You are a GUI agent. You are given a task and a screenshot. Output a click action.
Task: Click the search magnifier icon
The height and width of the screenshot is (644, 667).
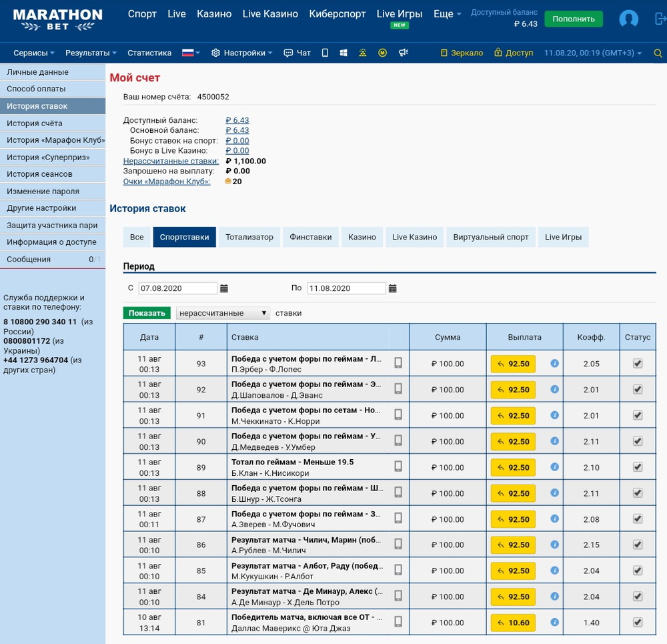658,53
